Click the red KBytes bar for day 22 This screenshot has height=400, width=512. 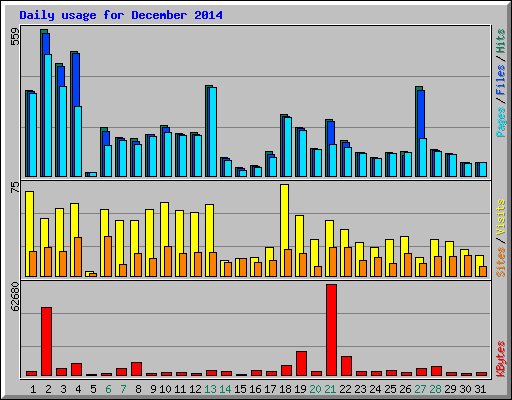pyautogui.click(x=347, y=366)
